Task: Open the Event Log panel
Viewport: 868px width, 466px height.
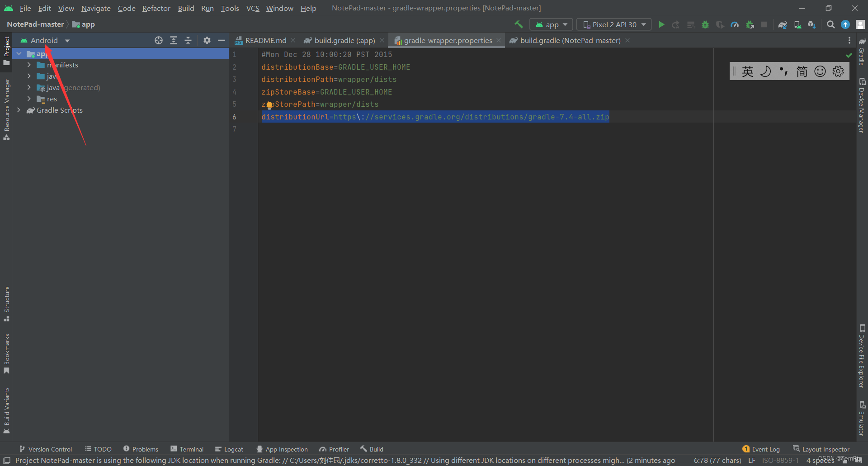Action: coord(765,449)
